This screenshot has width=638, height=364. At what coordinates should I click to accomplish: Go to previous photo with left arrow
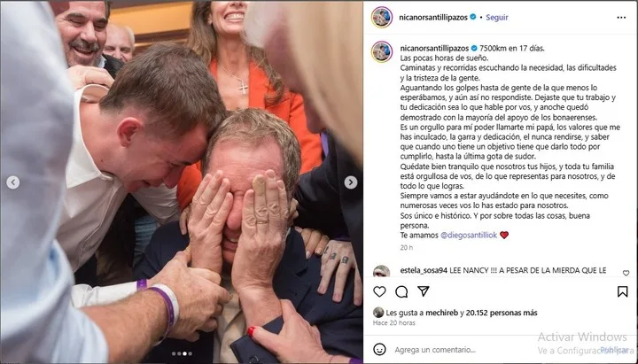point(13,182)
